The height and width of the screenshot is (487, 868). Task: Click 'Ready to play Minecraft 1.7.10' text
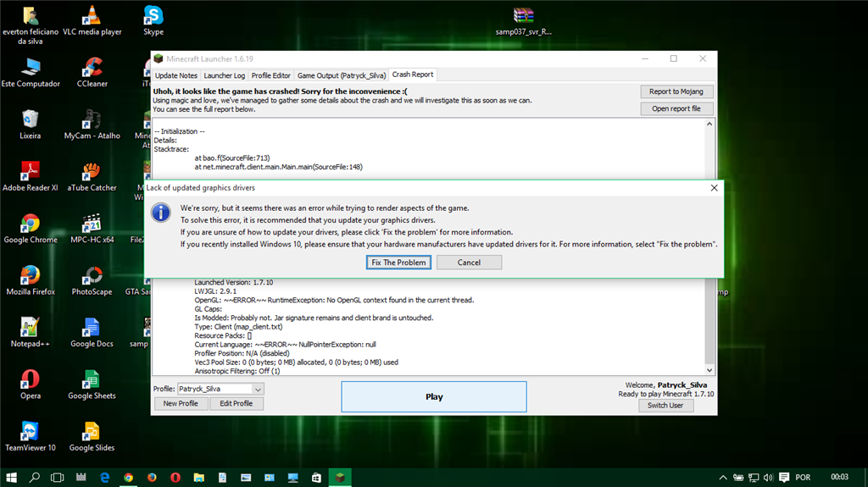[x=666, y=394]
